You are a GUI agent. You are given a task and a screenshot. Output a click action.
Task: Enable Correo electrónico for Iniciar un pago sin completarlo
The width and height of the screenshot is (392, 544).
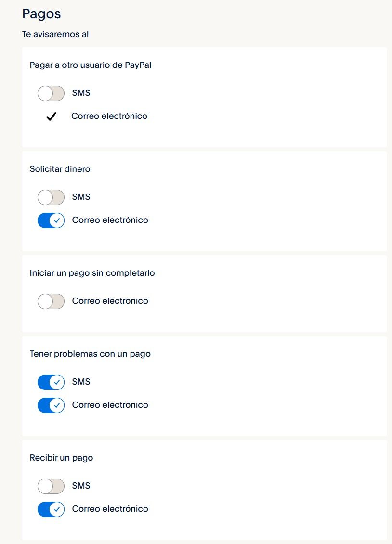pos(51,301)
